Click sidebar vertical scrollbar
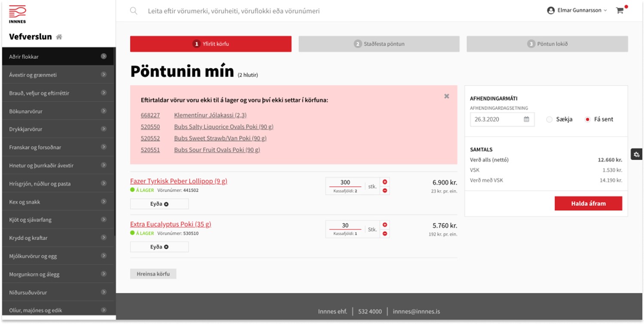Image resolution: width=644 pixels, height=324 pixels. click(115, 142)
